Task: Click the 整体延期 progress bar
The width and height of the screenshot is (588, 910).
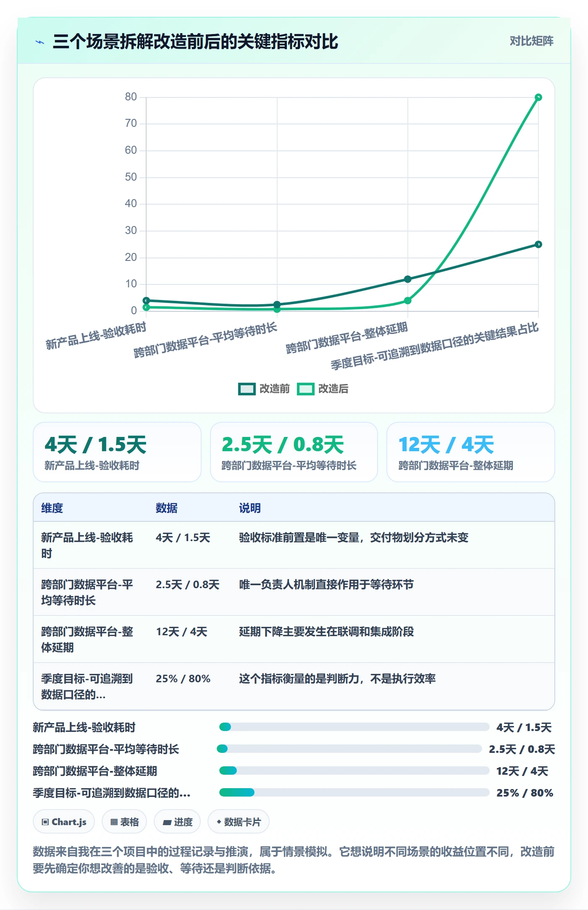Action: (x=354, y=771)
